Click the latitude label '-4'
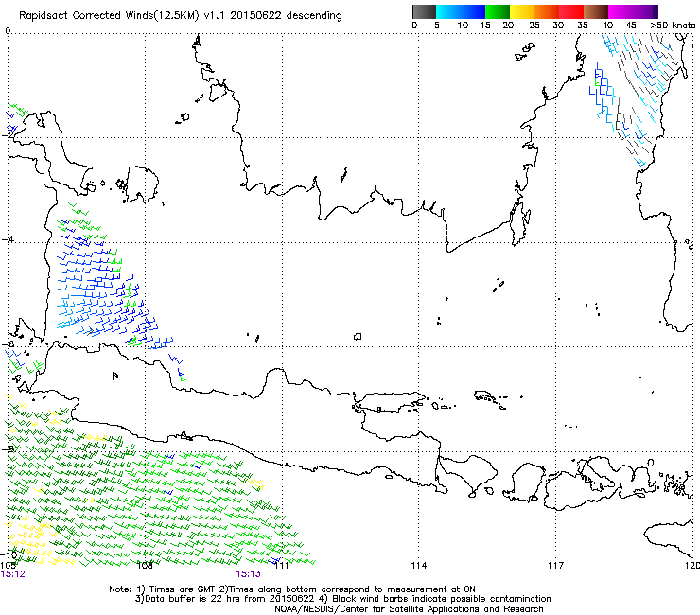 pos(8,239)
